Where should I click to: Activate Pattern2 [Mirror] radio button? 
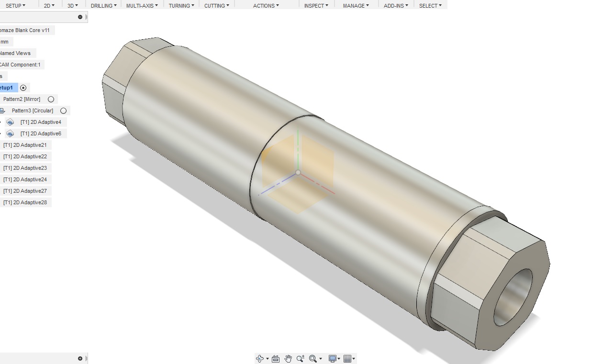(x=51, y=99)
